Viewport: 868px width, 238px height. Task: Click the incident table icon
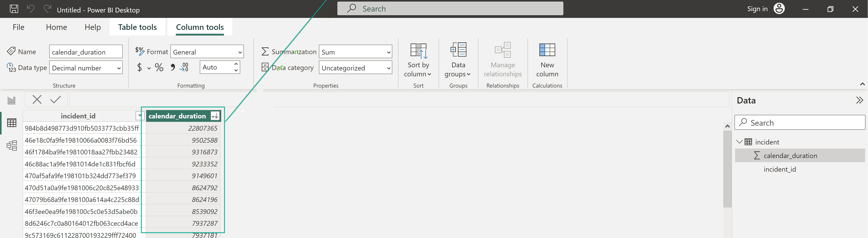click(748, 142)
